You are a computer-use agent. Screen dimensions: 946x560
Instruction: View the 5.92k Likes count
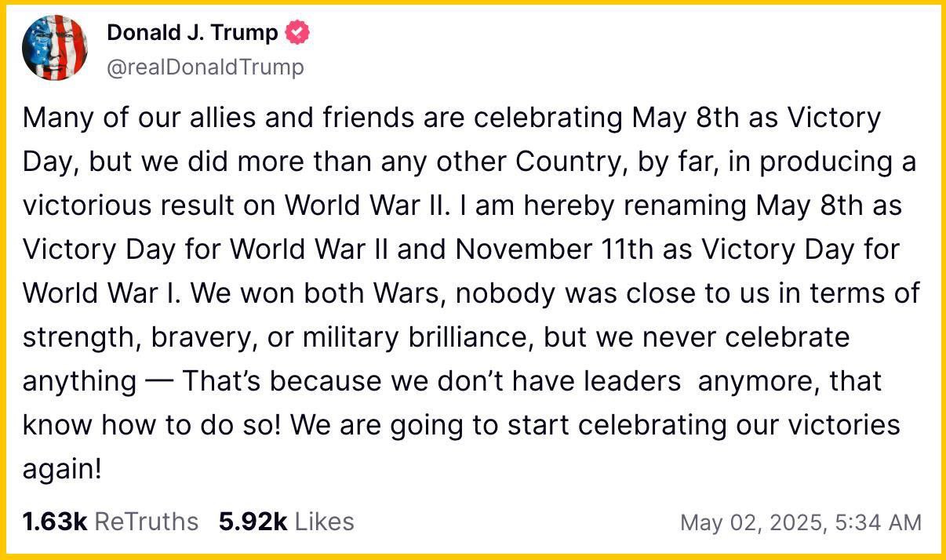pyautogui.click(x=253, y=522)
